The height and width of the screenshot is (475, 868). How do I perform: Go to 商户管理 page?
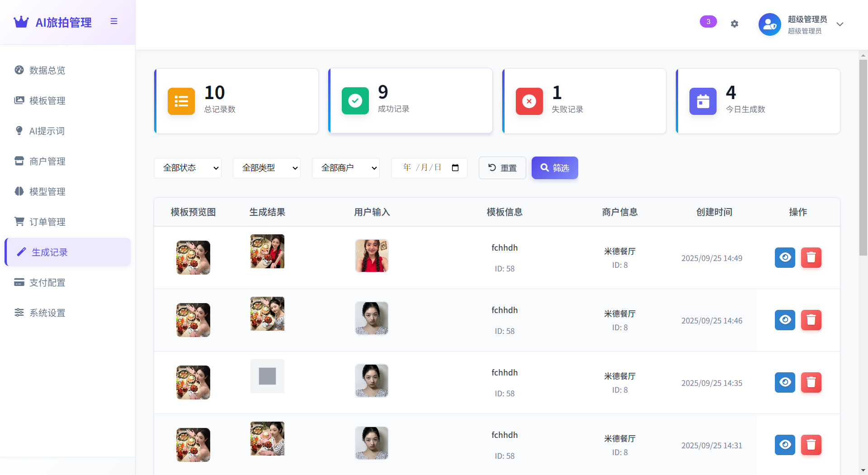[47, 161]
